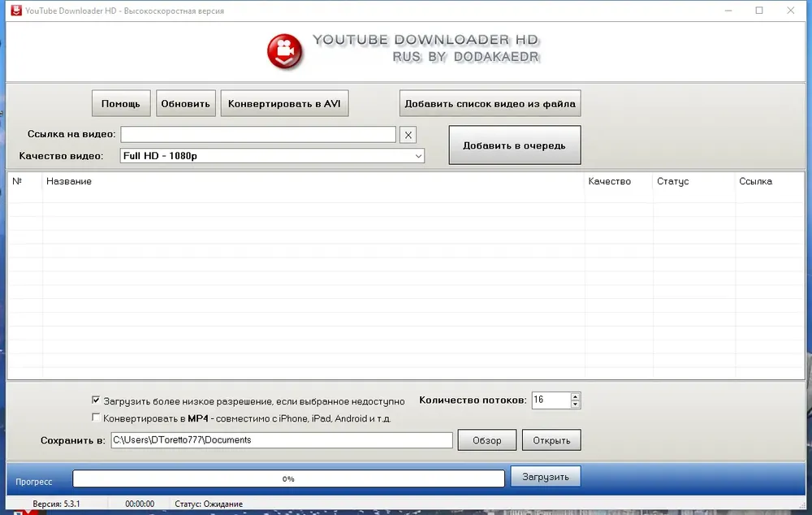Start download with Загрузить button

click(546, 477)
